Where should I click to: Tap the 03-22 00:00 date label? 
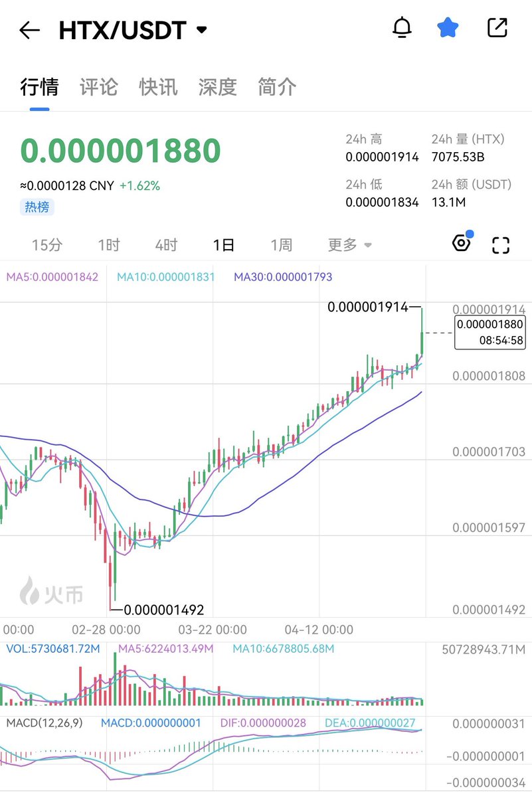point(213,630)
